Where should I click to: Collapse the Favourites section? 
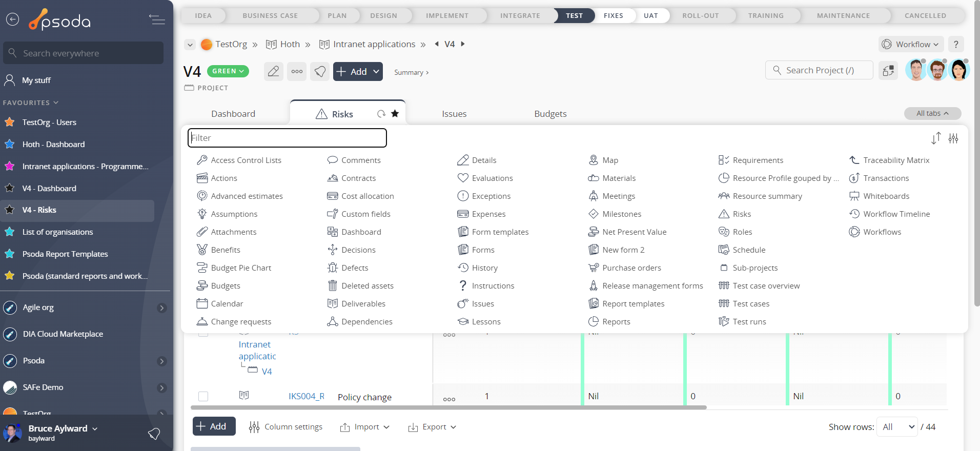click(x=31, y=102)
